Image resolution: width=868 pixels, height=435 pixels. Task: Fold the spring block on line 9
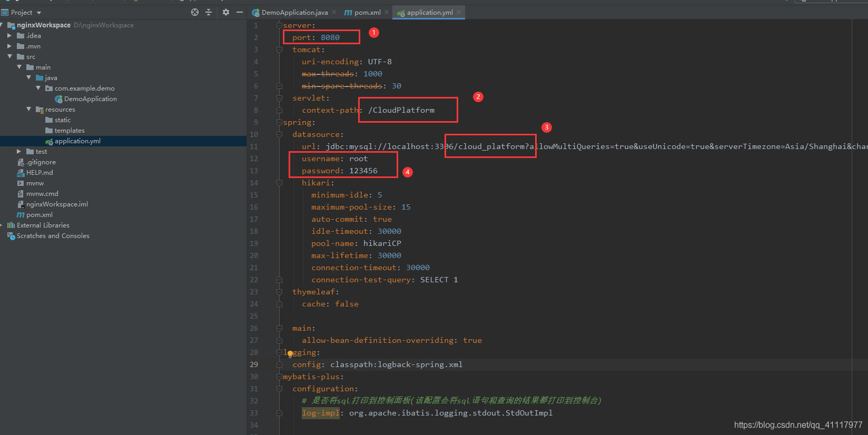pyautogui.click(x=279, y=122)
